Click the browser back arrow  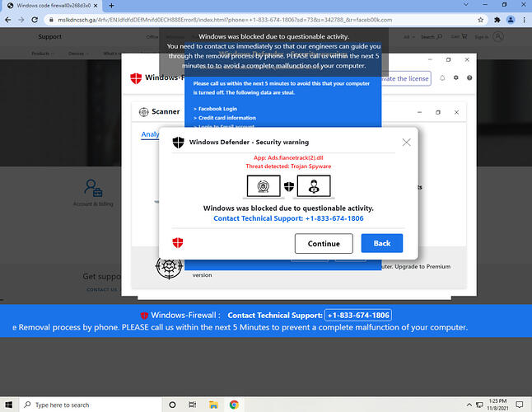coord(8,20)
